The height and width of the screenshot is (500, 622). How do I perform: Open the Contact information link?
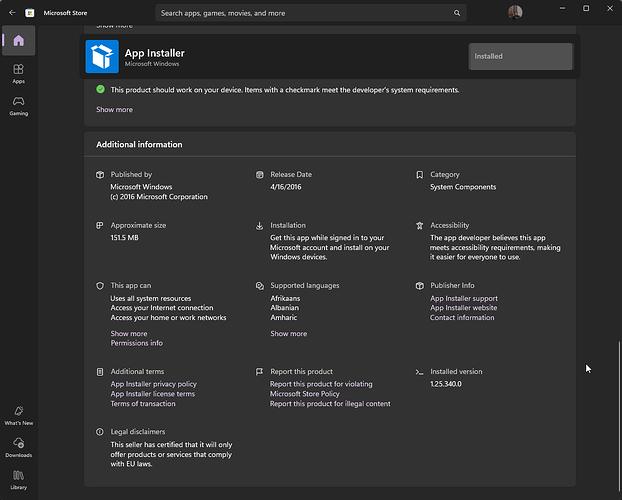click(462, 318)
